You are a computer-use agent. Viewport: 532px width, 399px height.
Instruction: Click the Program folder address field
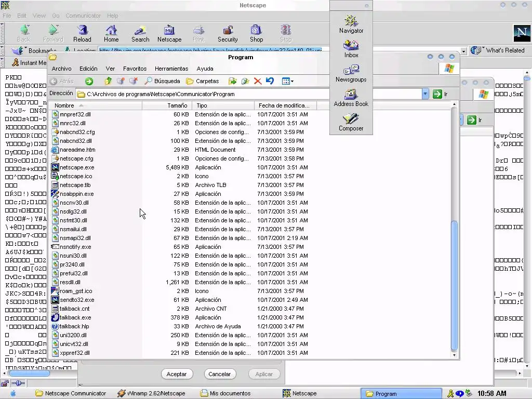click(249, 94)
